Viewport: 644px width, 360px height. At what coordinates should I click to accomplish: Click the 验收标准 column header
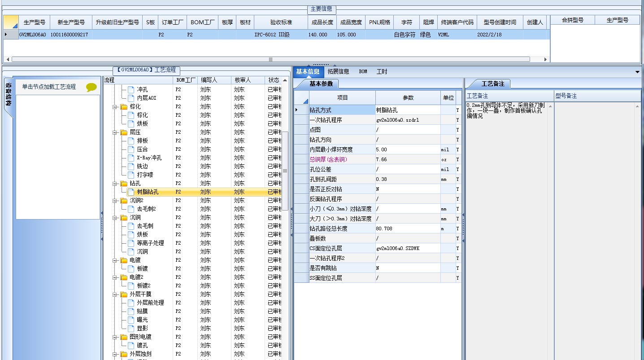point(281,22)
